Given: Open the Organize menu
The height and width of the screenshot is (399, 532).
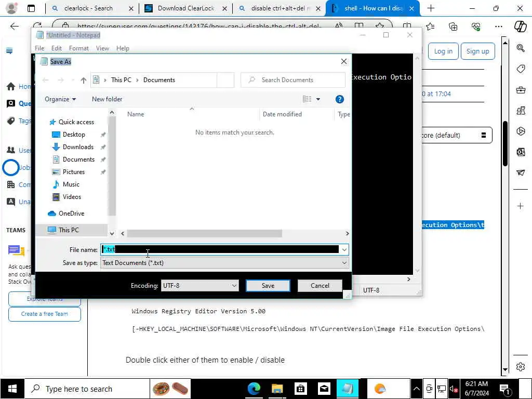Looking at the screenshot, I should click(x=60, y=99).
